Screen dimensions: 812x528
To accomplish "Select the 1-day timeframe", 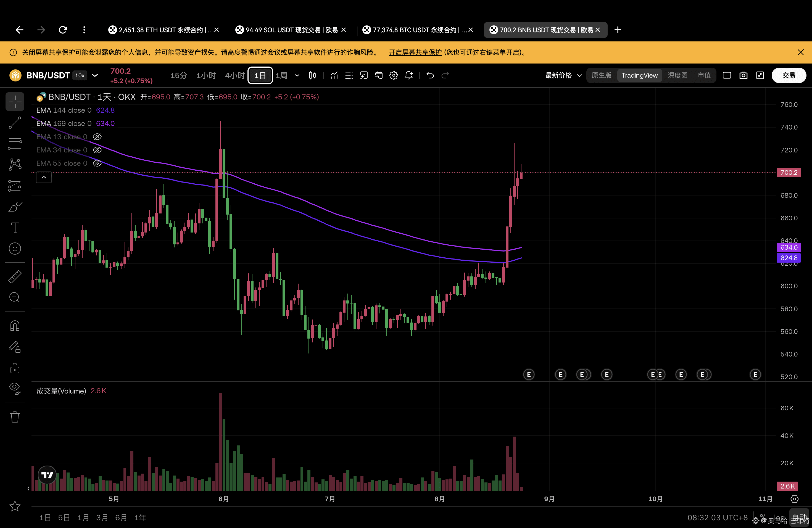I will coord(260,75).
